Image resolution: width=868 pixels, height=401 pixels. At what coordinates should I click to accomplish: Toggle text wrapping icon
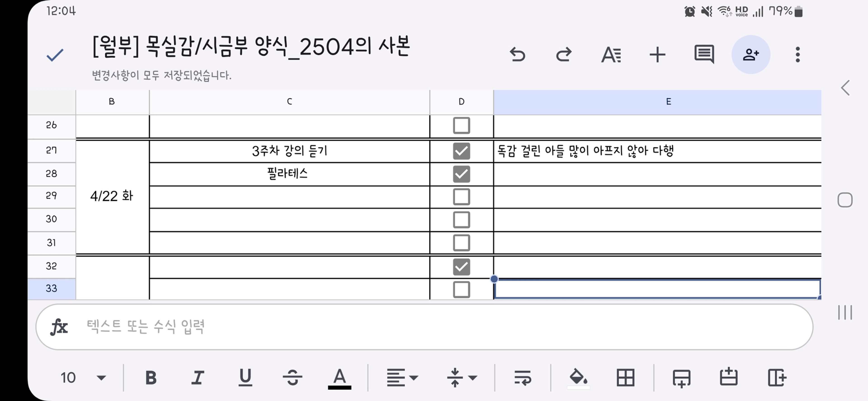click(x=523, y=377)
